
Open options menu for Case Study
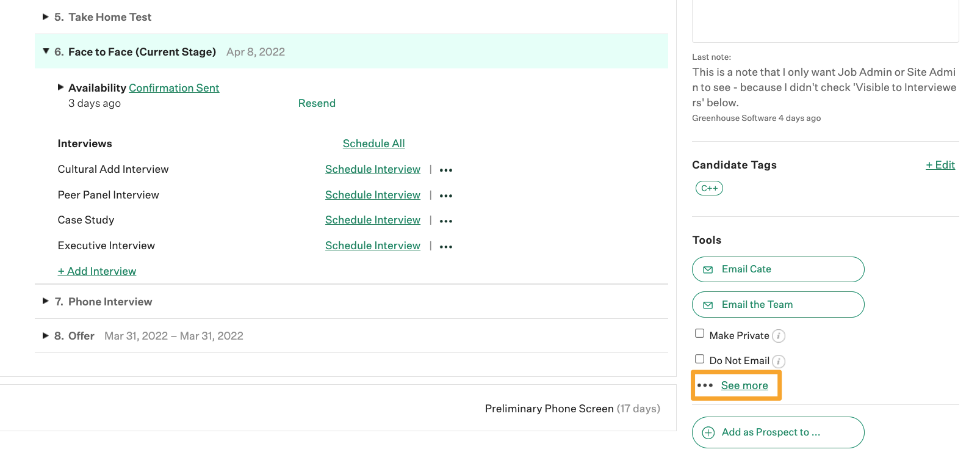click(446, 221)
